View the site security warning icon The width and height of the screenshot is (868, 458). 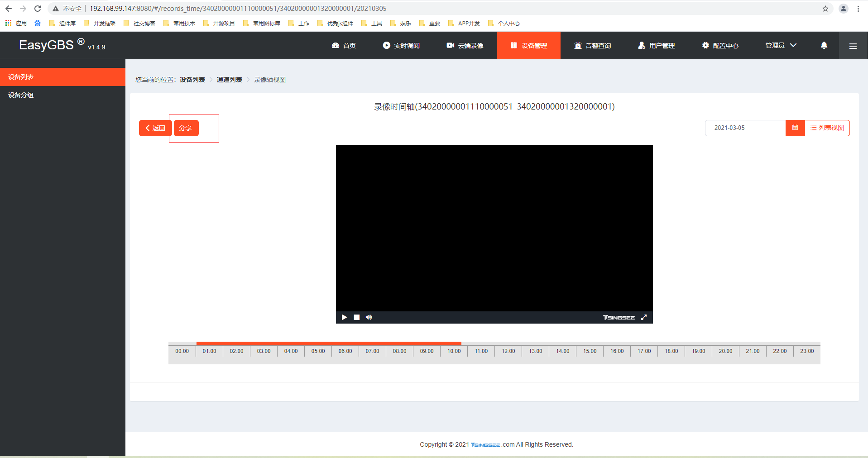point(56,9)
